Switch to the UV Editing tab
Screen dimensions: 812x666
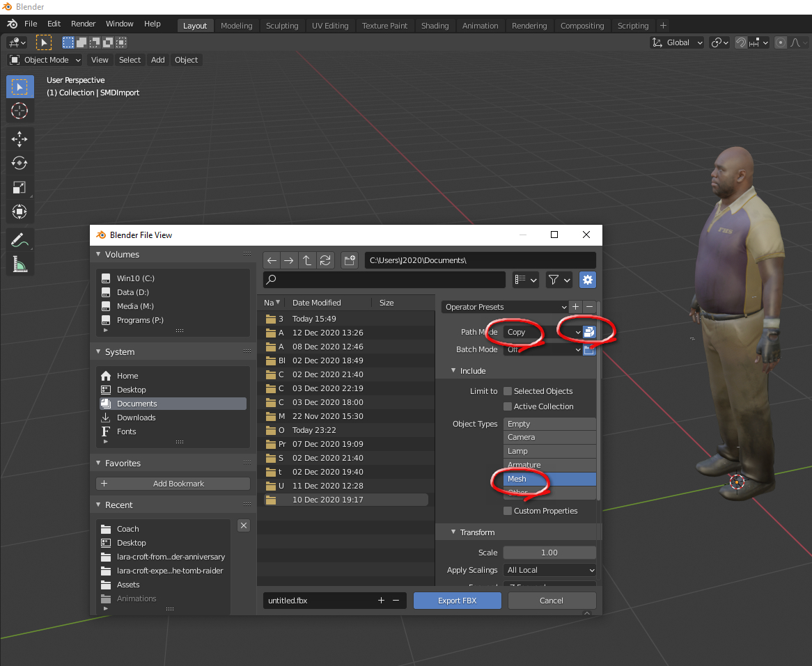(330, 26)
